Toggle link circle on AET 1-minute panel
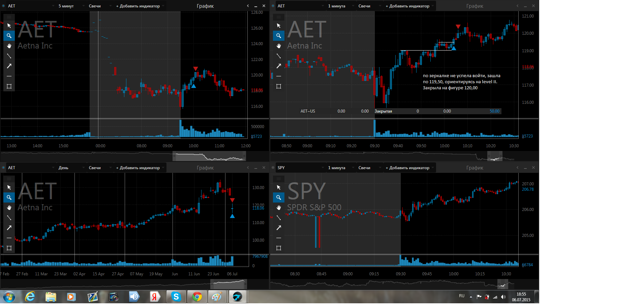644x307 pixels. (x=273, y=6)
